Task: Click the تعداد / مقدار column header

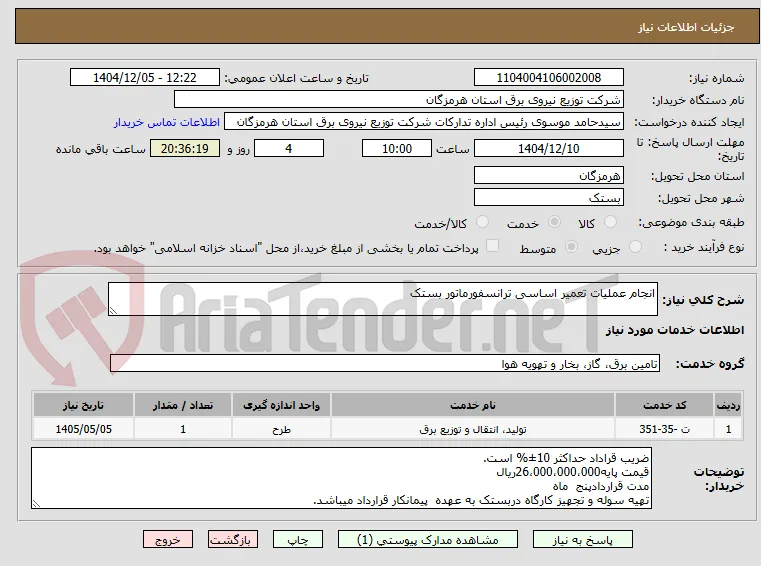Action: pyautogui.click(x=183, y=405)
